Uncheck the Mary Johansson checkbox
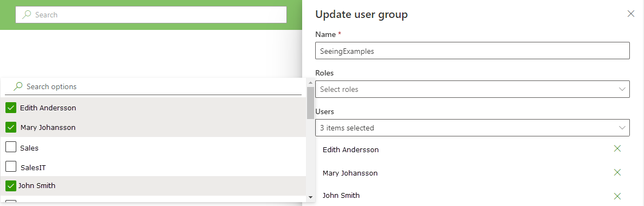The image size is (644, 206). 11,127
